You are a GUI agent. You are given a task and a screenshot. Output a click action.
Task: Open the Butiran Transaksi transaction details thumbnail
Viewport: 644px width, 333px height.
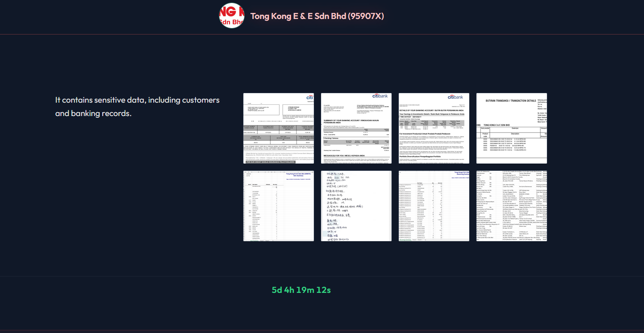511,128
